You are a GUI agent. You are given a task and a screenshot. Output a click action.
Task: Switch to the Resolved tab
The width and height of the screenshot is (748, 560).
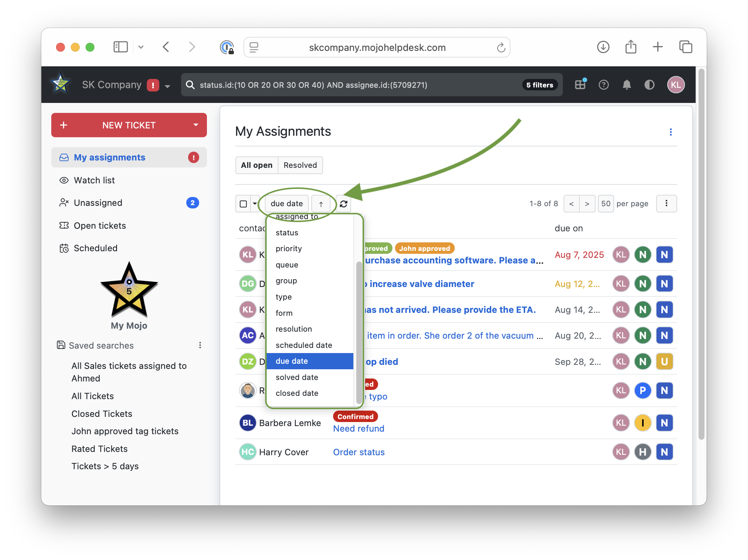click(x=300, y=165)
